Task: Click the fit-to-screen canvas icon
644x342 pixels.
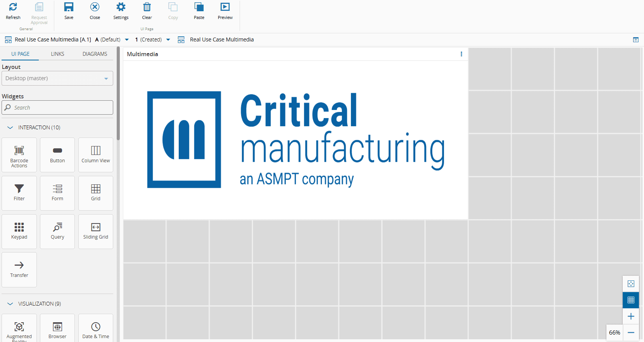Action: point(631,284)
